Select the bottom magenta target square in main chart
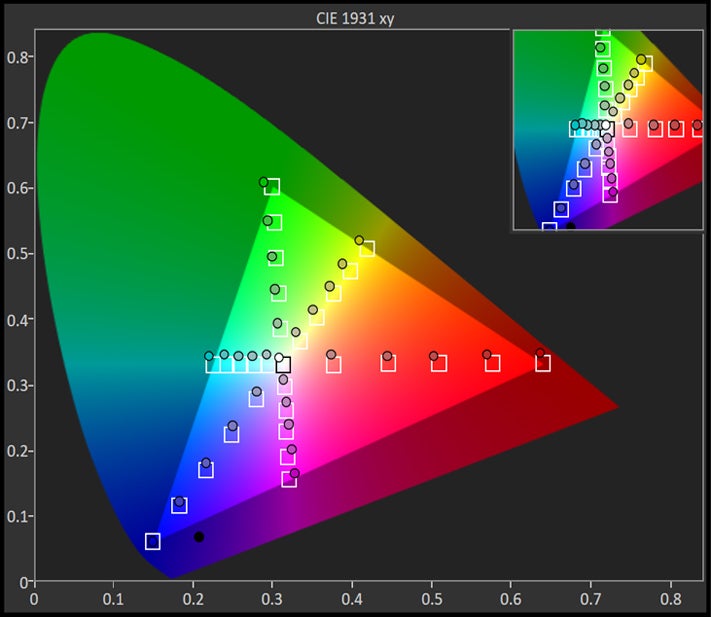 pos(290,480)
